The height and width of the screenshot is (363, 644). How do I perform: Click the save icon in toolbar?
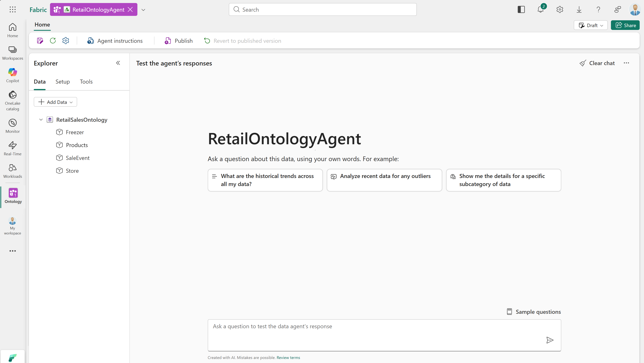coord(40,41)
